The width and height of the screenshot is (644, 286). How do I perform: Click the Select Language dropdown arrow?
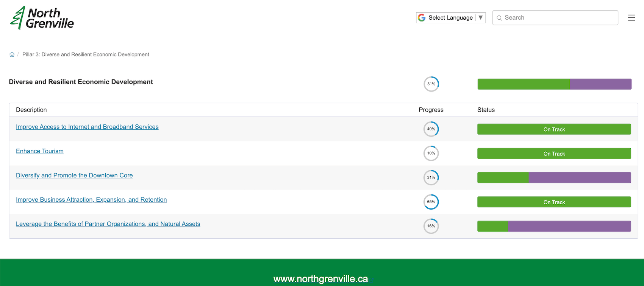pos(480,17)
